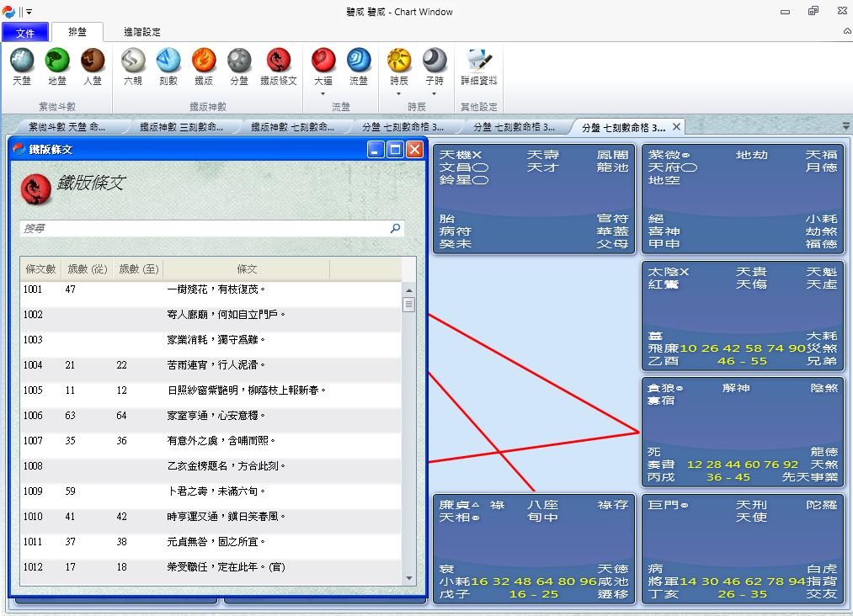
Task: Open the 分盤 chart tool
Action: pos(240,67)
